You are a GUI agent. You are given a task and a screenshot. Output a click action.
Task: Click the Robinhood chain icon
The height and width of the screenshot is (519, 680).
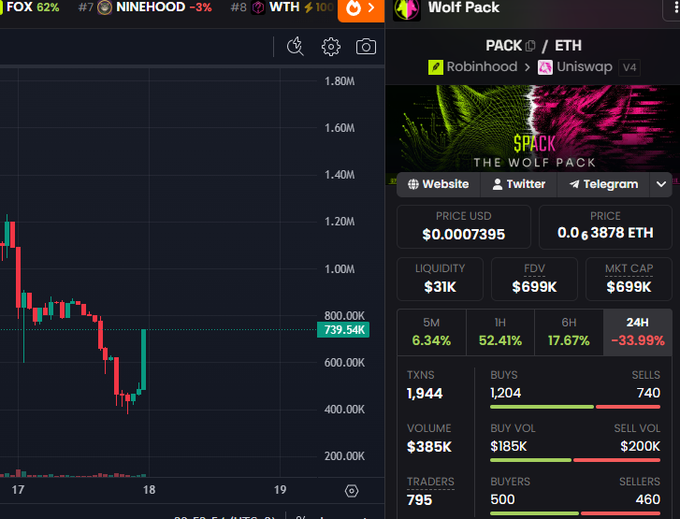[435, 67]
